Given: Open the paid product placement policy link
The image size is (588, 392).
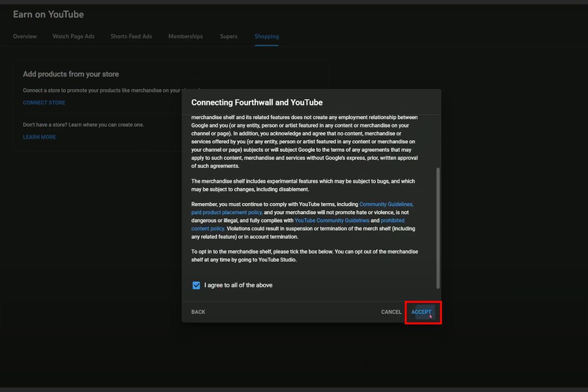Looking at the screenshot, I should pyautogui.click(x=227, y=213).
